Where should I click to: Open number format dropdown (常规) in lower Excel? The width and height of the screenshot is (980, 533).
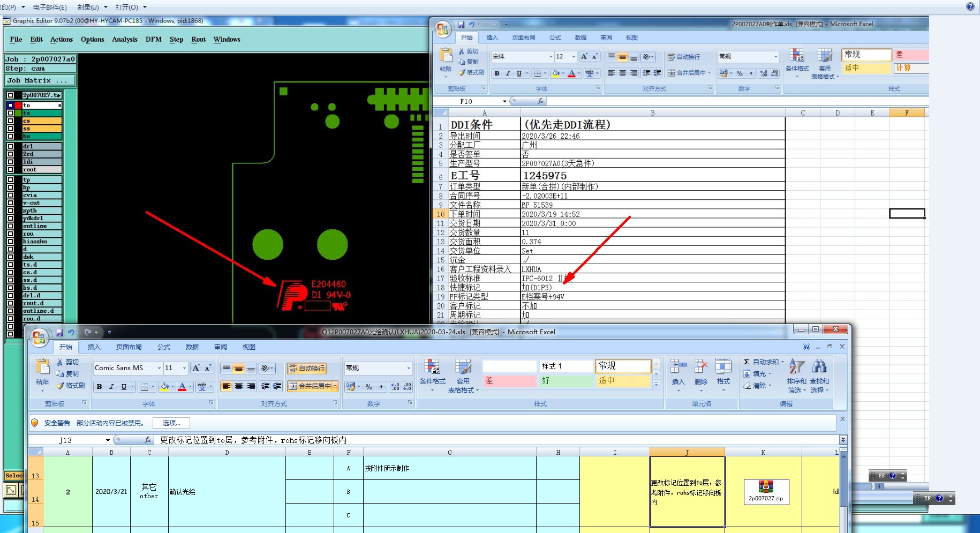[409, 368]
